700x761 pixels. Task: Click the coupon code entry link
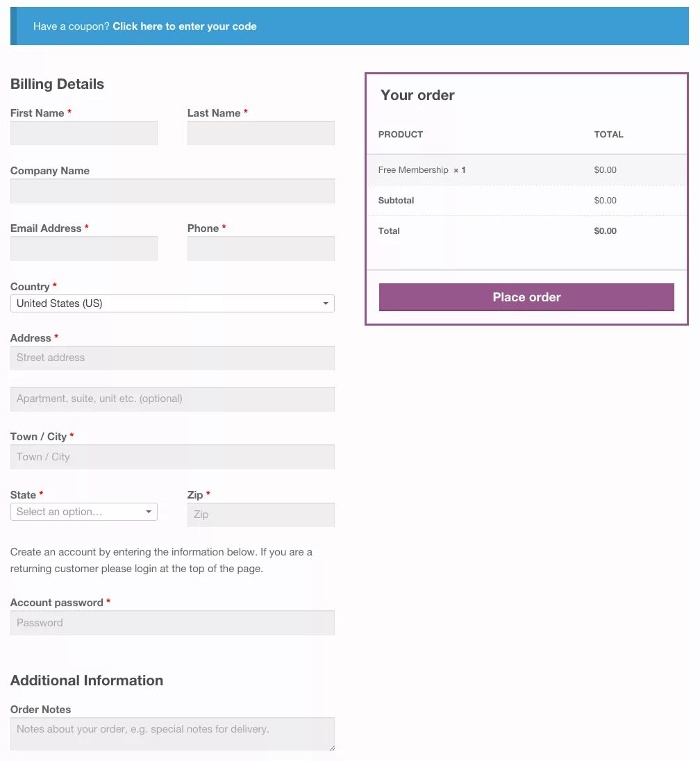[x=184, y=26]
